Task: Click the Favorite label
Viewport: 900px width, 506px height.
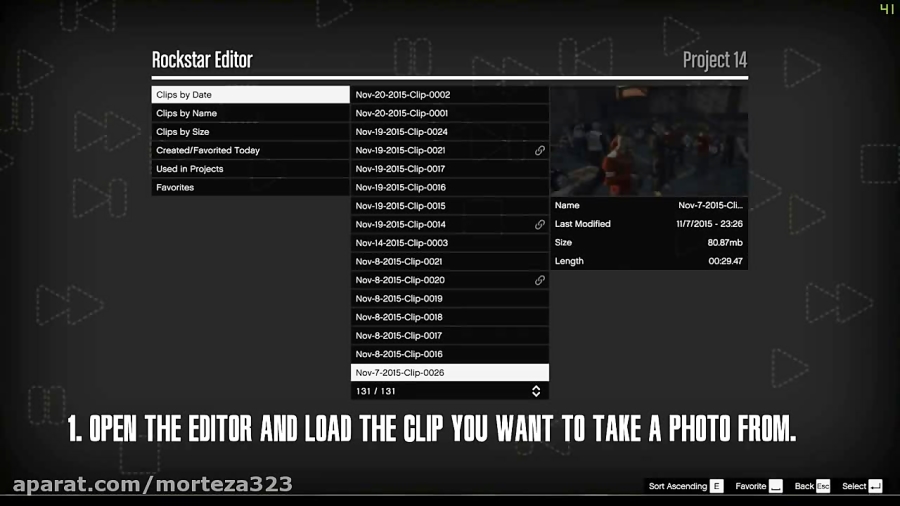Action: pos(751,486)
